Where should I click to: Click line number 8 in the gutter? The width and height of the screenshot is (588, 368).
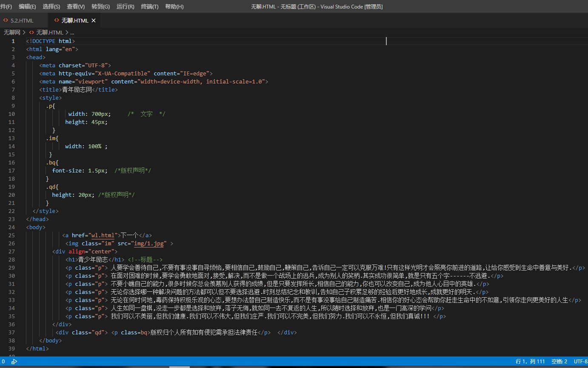(x=13, y=98)
